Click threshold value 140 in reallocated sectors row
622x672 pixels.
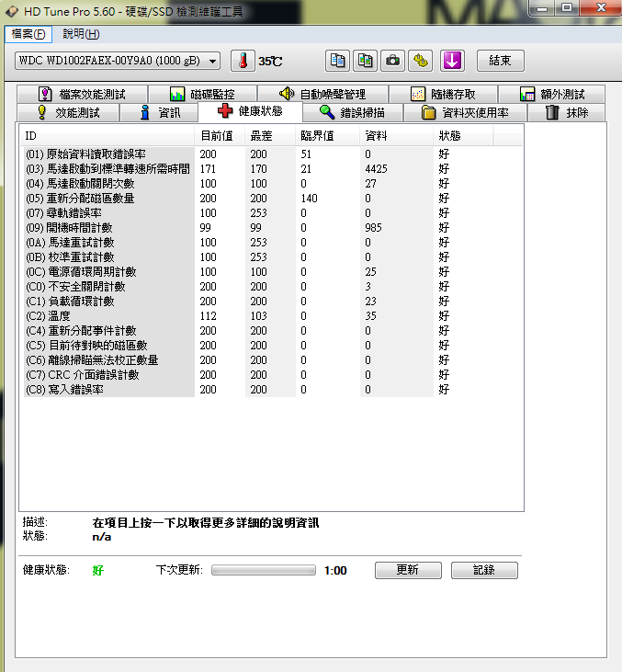(x=309, y=199)
